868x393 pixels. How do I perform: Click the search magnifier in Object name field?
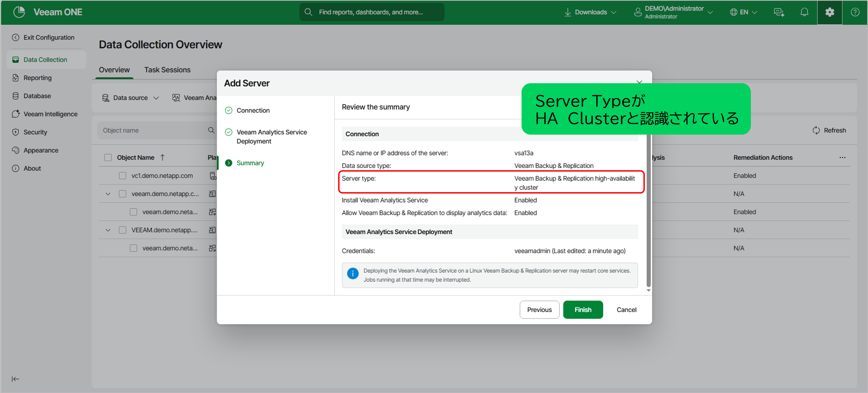pos(211,130)
